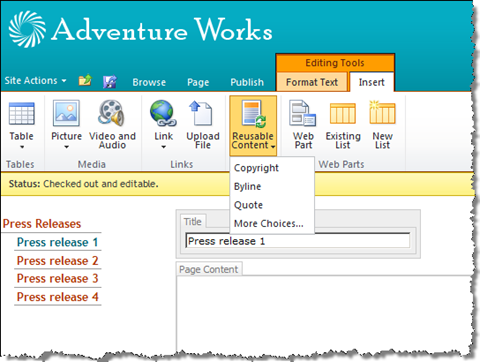The image size is (480, 362).
Task: Click the Editing Tools contextual tab header
Action: (335, 63)
